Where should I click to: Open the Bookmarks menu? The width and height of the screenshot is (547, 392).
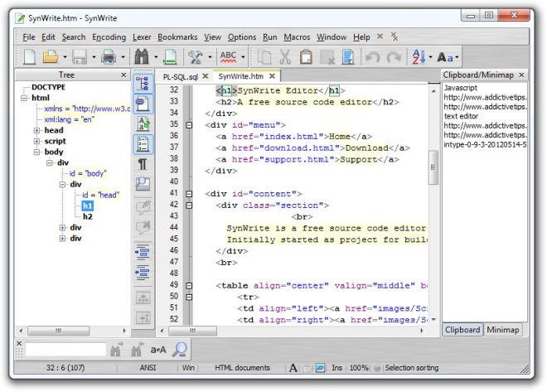click(x=177, y=37)
